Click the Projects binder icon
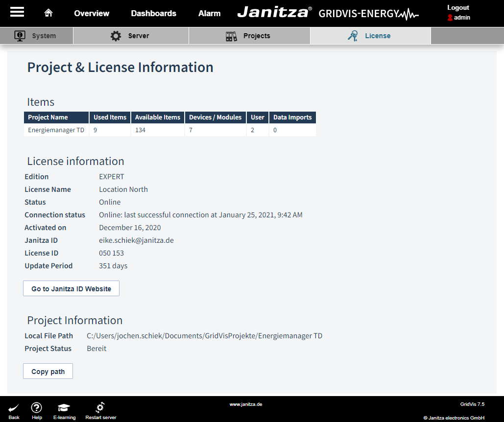Viewport: 504px width, 422px height. tap(231, 35)
